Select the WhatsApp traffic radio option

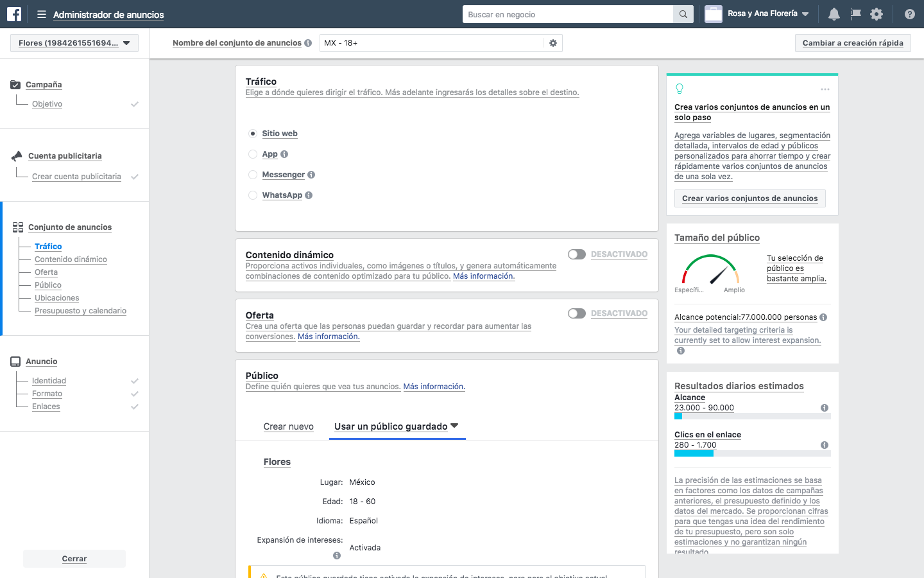click(x=253, y=195)
